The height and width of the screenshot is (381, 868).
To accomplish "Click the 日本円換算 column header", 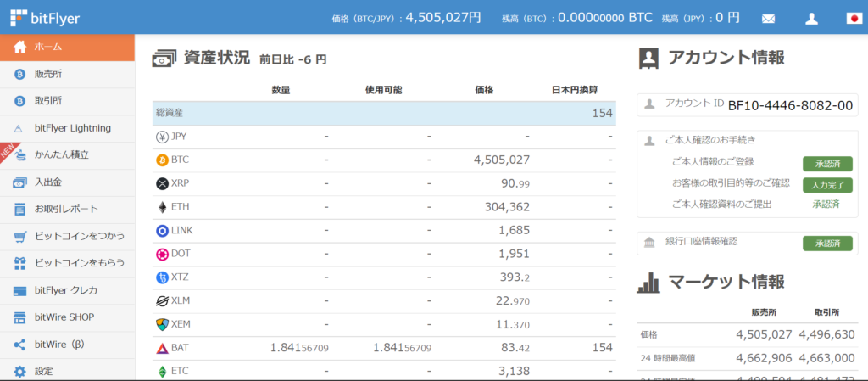I will (x=574, y=89).
